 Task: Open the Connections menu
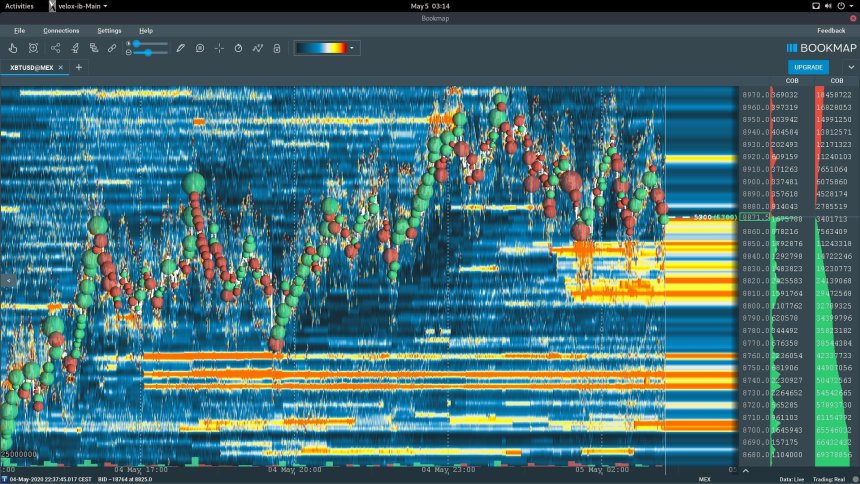pyautogui.click(x=61, y=31)
